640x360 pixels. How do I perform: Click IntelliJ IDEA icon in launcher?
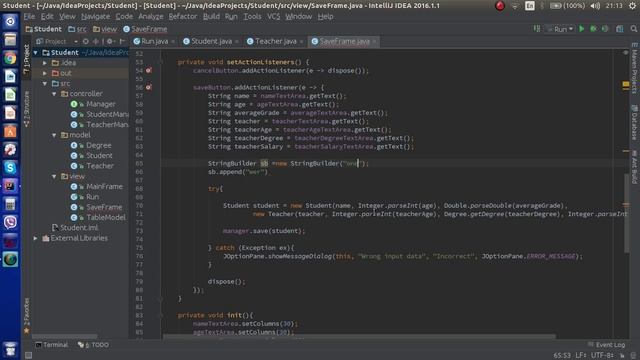(10, 186)
